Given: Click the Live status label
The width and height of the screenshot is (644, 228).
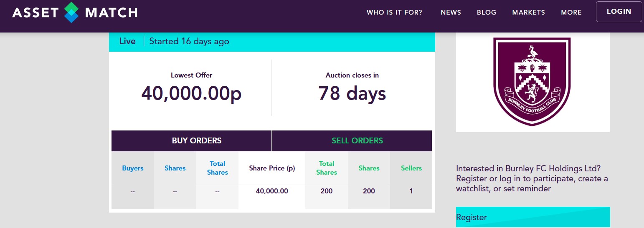Looking at the screenshot, I should pos(127,41).
